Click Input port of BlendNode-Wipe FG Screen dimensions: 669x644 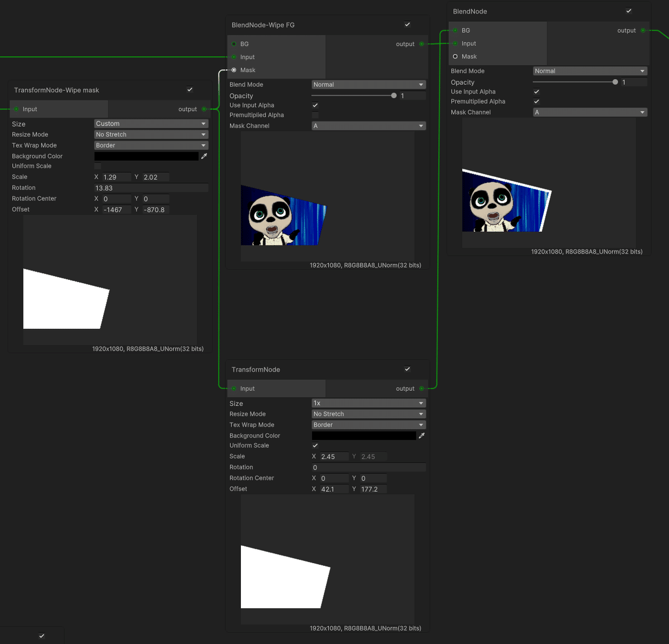point(234,57)
